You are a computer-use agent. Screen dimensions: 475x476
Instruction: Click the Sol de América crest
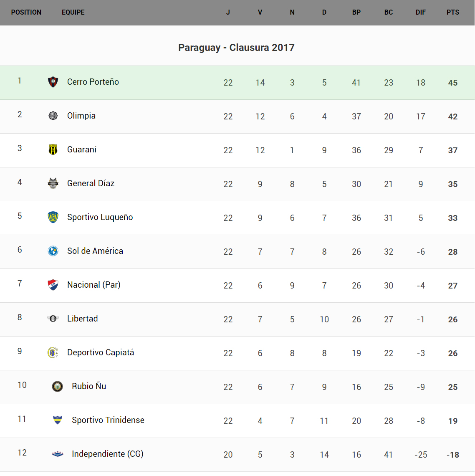pos(53,251)
